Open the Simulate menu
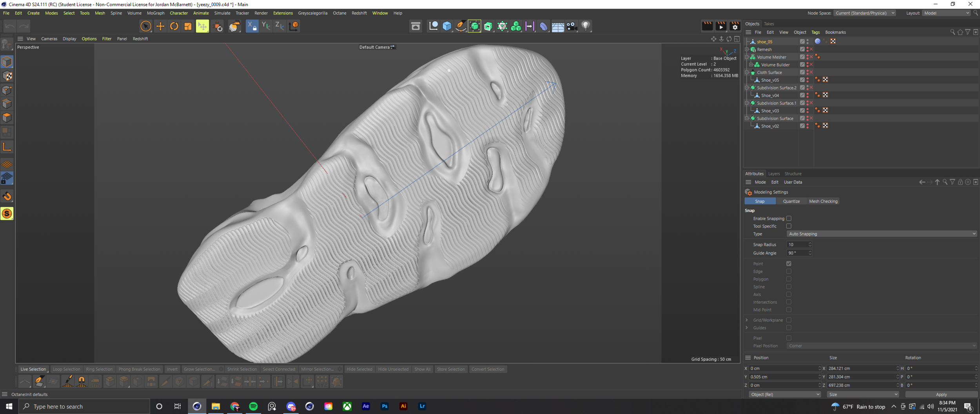The height and width of the screenshot is (414, 980). tap(222, 13)
